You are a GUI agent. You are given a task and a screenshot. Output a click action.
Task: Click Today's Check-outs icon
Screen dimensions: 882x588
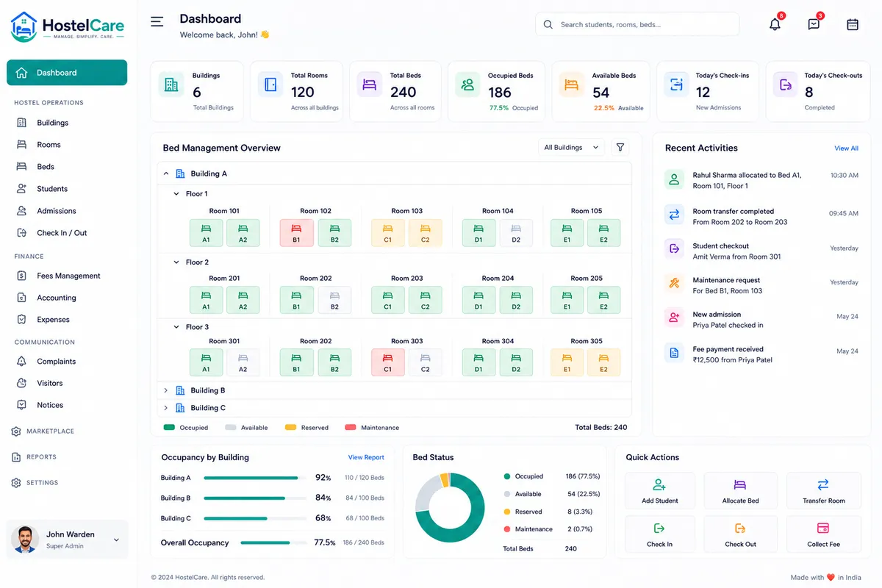pyautogui.click(x=786, y=85)
